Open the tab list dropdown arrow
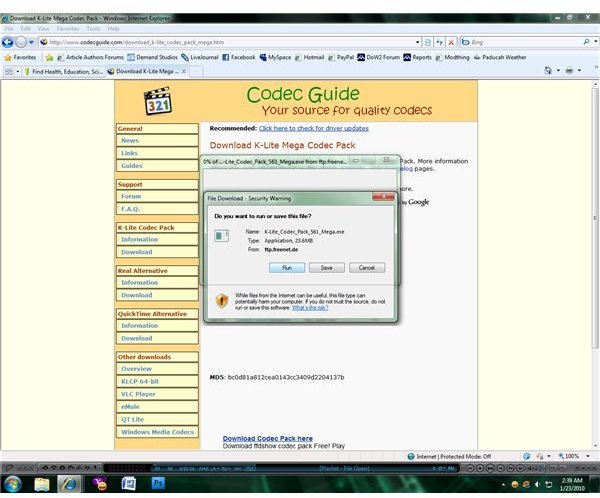Screen dimensions: 600x498 tap(18, 72)
